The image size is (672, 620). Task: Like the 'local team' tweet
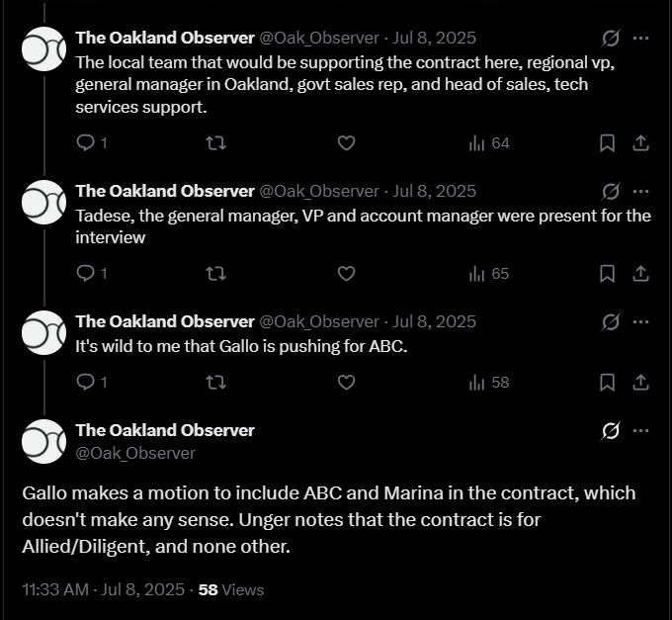coord(346,143)
